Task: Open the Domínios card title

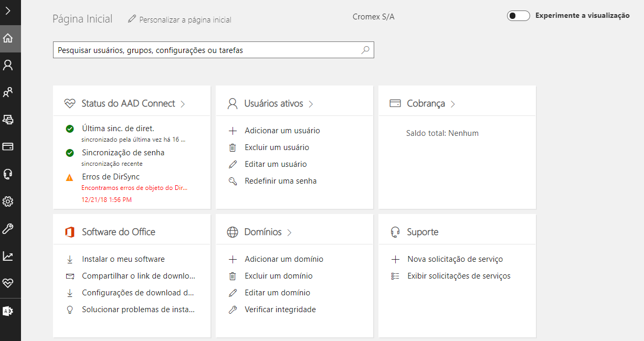Action: point(263,232)
